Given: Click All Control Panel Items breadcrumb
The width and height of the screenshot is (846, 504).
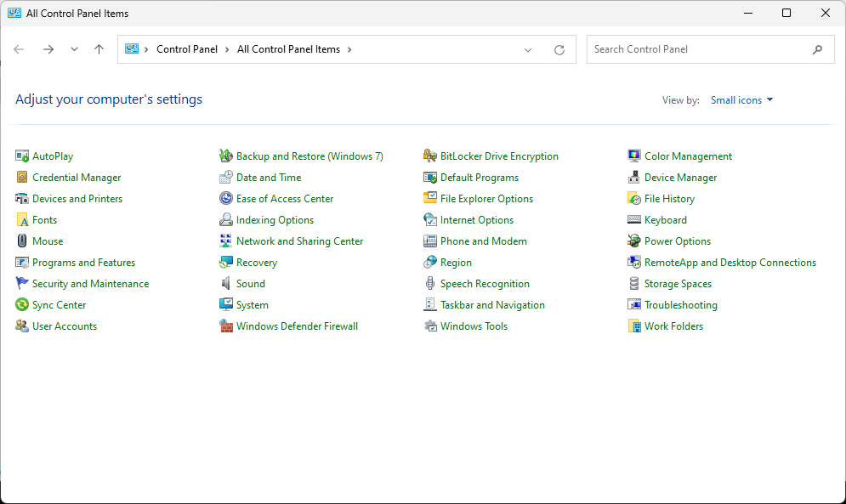Looking at the screenshot, I should (288, 49).
